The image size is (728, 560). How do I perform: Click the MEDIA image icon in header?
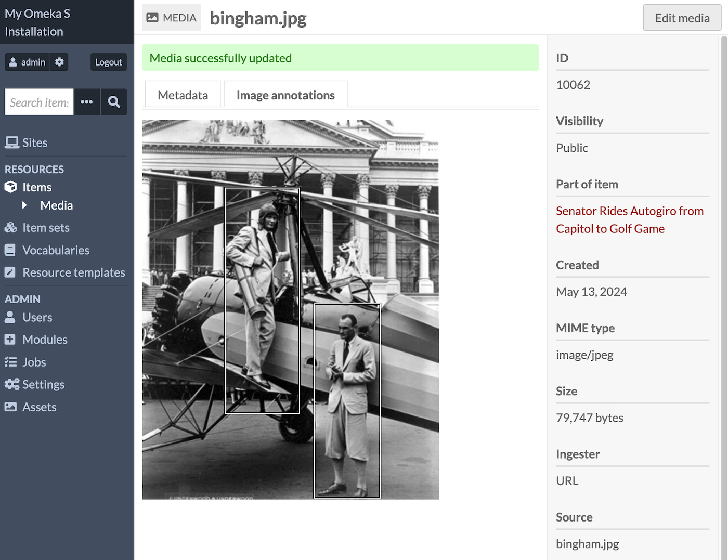(x=152, y=18)
